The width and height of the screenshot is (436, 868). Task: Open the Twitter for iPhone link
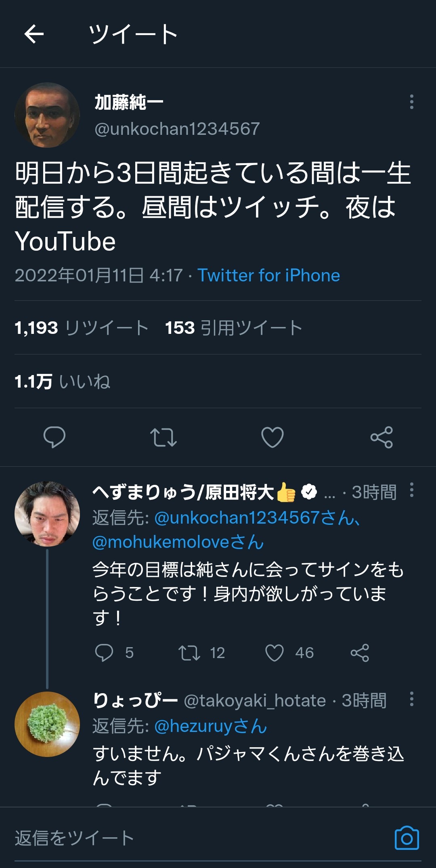(268, 276)
